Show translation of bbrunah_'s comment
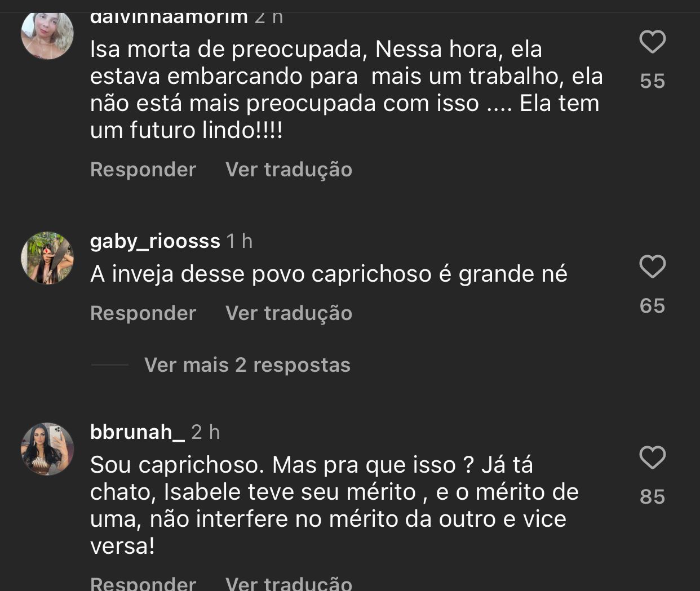 (289, 583)
